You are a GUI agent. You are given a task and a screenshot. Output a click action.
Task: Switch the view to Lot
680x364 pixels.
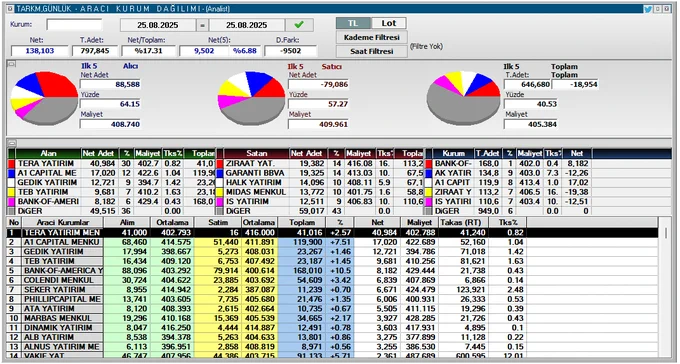tap(389, 23)
